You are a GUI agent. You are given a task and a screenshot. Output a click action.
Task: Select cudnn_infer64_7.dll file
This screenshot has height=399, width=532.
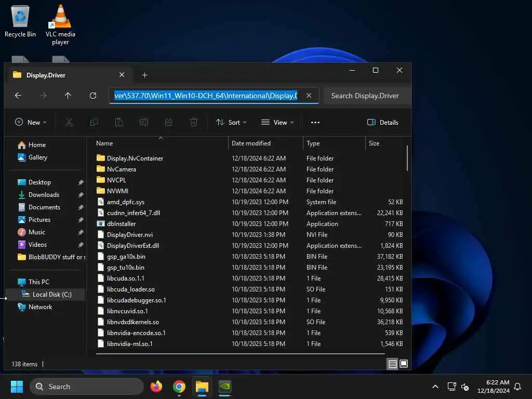[x=134, y=212]
